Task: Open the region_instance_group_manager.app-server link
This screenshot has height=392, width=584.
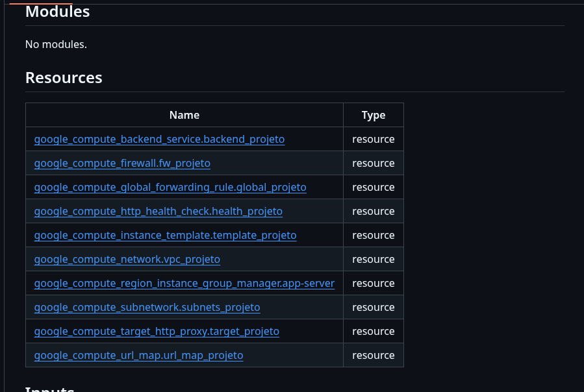Action: [184, 283]
